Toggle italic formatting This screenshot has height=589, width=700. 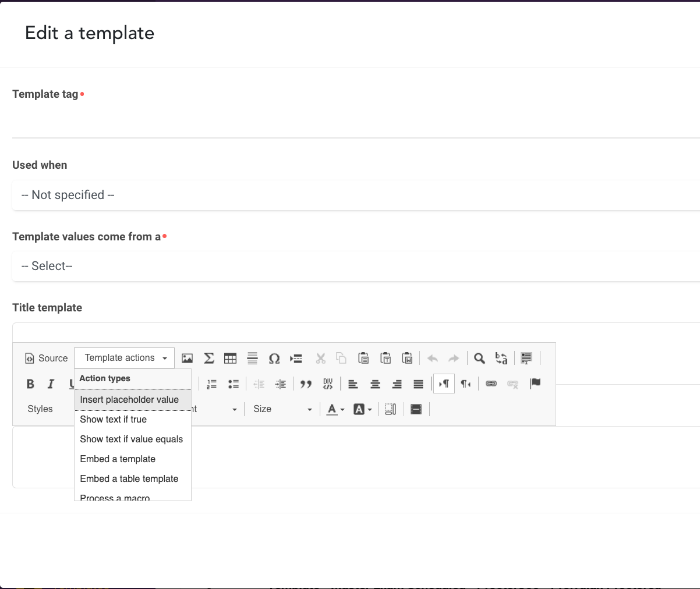(x=51, y=384)
